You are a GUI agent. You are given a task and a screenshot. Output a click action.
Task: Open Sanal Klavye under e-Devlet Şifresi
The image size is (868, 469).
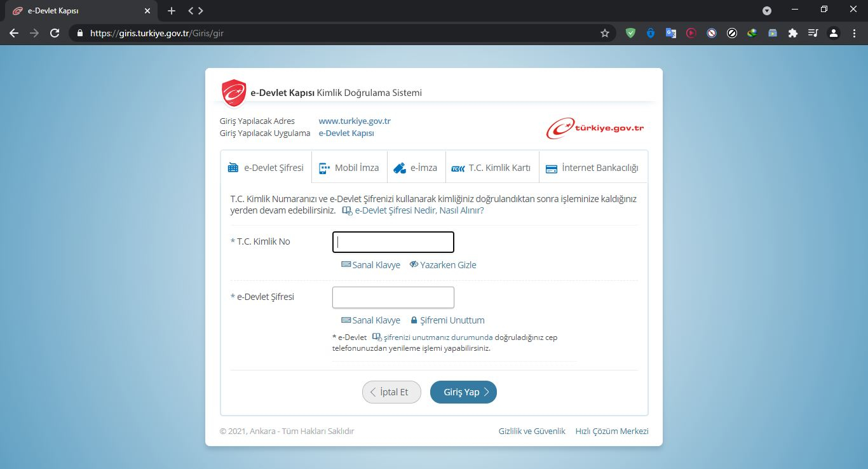click(x=371, y=320)
